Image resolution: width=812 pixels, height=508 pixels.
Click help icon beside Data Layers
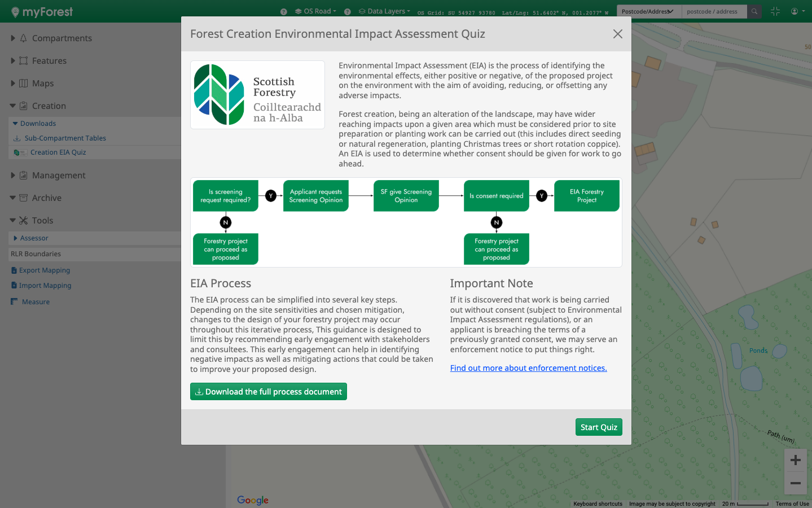348,12
